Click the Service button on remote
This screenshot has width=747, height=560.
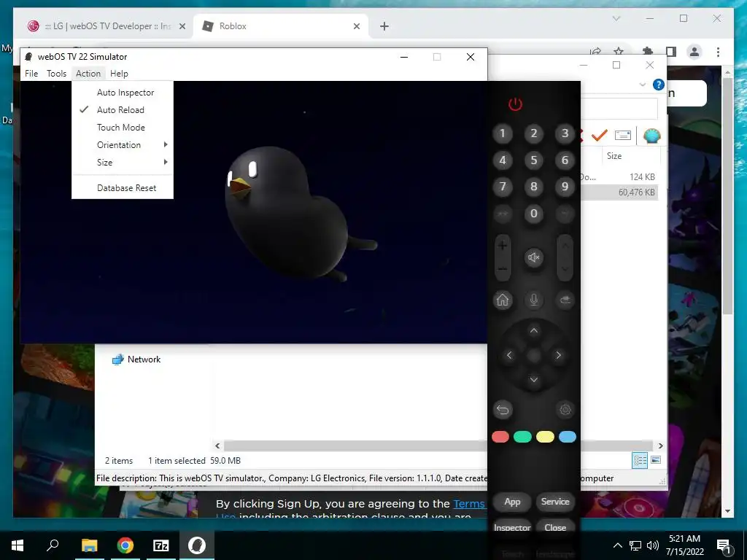click(x=555, y=502)
